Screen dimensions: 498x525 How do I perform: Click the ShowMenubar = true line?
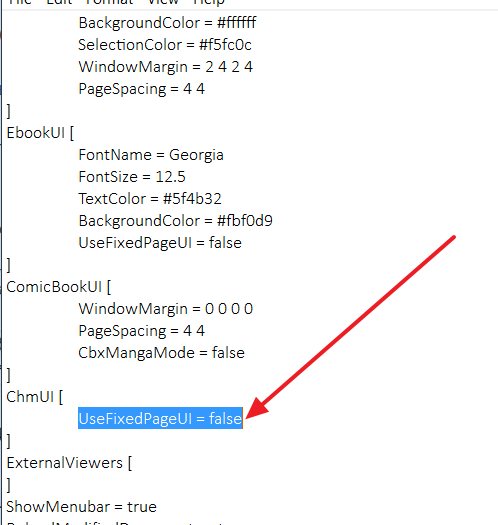coord(81,507)
